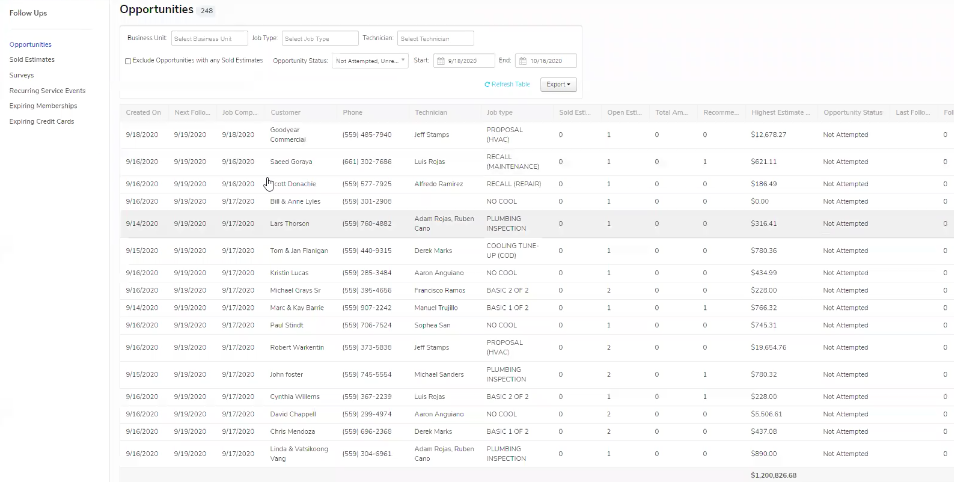The width and height of the screenshot is (954, 482).
Task: Click the $19,654.76 estimate value
Action: point(768,348)
